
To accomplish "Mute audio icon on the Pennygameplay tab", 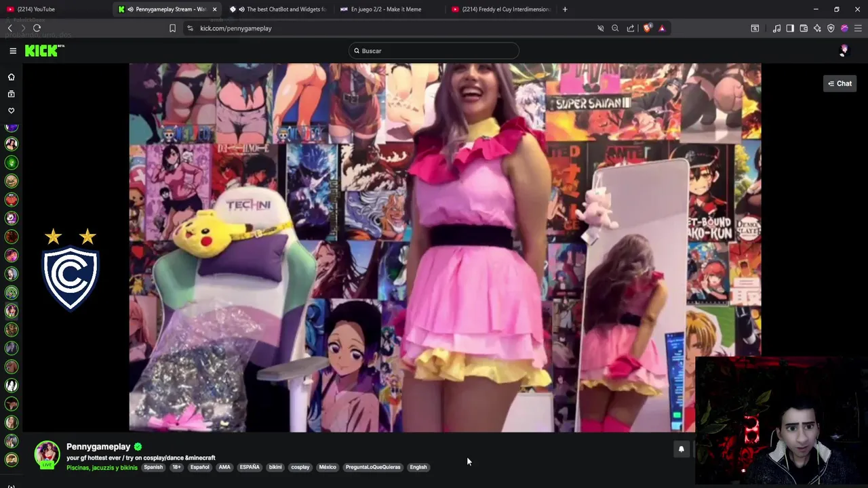I will pyautogui.click(x=130, y=9).
